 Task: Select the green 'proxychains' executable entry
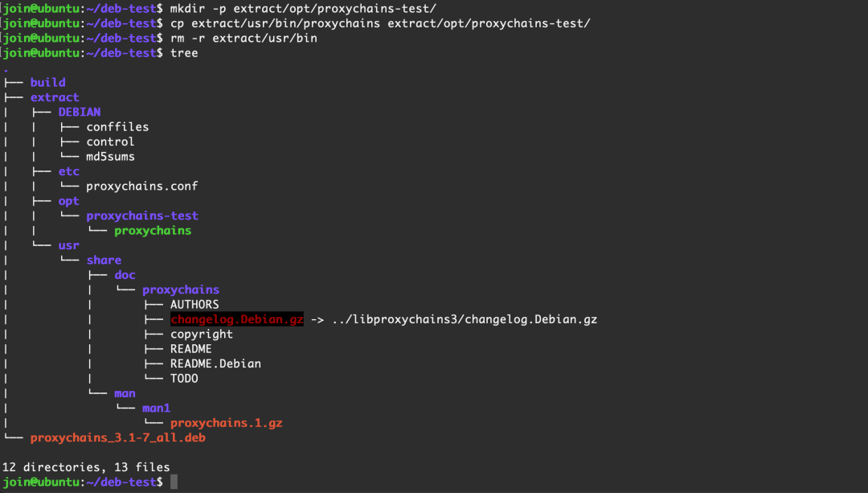153,231
